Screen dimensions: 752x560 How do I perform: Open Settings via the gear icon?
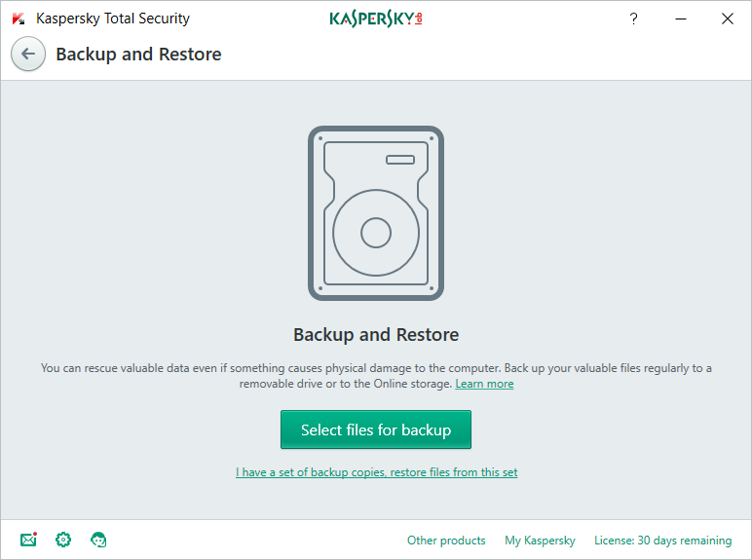(63, 540)
